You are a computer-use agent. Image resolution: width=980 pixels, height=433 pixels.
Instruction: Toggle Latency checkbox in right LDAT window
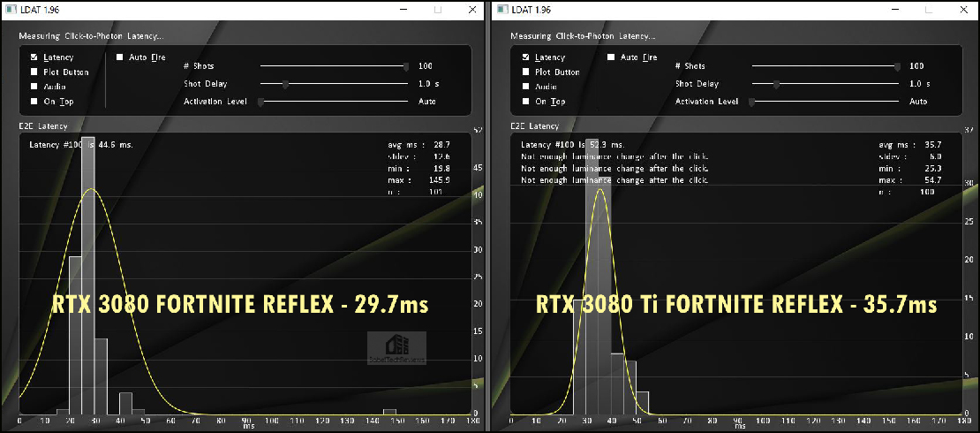(x=525, y=57)
